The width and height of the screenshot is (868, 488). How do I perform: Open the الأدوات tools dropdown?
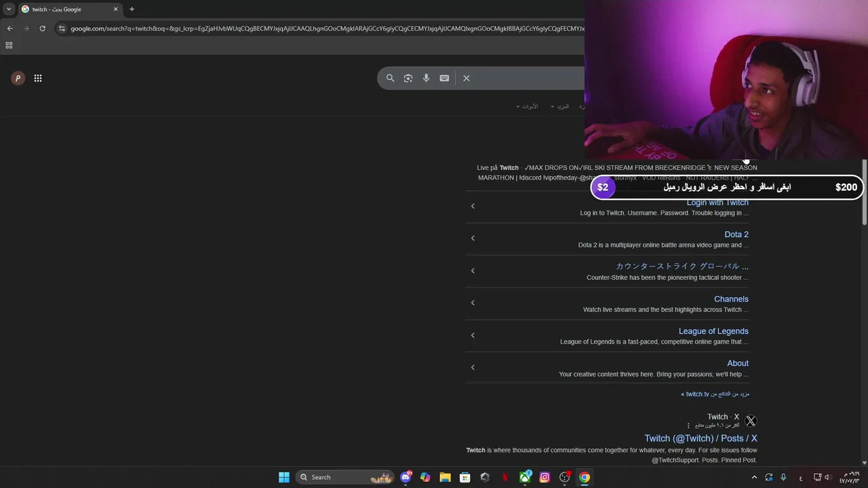(x=527, y=106)
